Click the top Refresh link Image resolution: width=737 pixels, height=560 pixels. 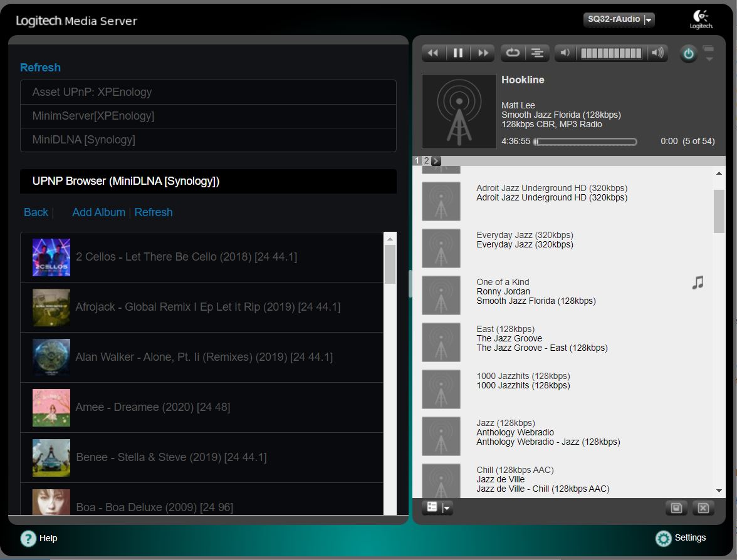(x=40, y=68)
